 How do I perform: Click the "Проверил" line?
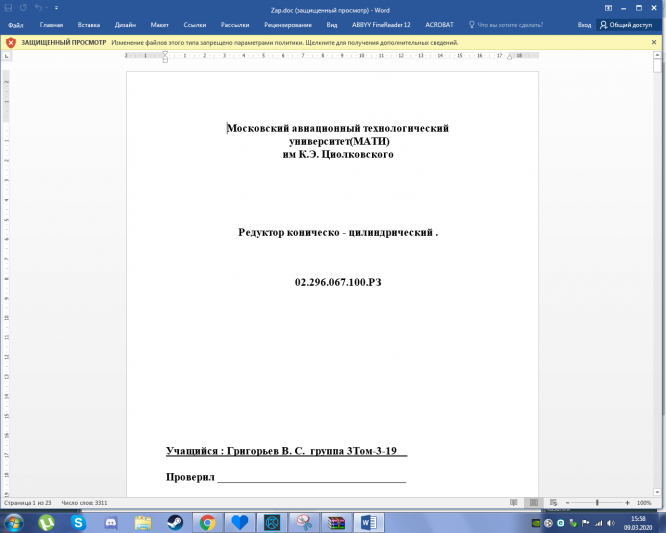tap(286, 477)
